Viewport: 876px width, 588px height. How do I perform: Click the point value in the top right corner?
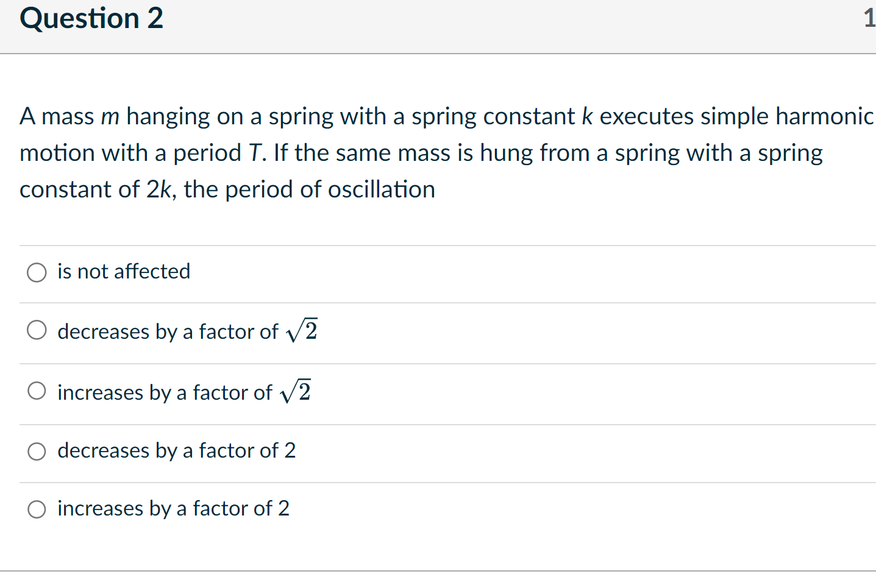871,18
